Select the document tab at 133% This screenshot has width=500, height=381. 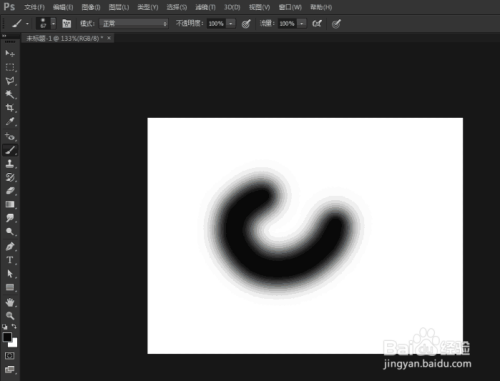click(x=65, y=39)
